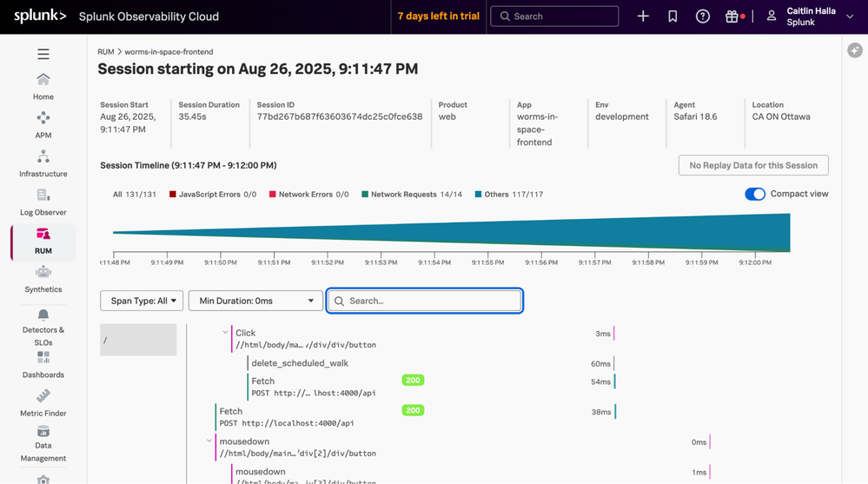This screenshot has width=868, height=484.
Task: Select the "/" page block in span list
Action: tap(138, 340)
